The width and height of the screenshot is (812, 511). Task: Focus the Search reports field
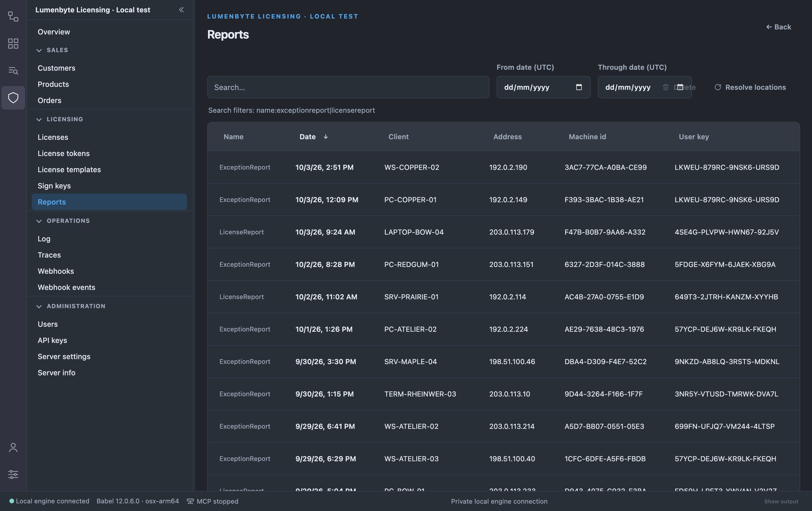[348, 87]
